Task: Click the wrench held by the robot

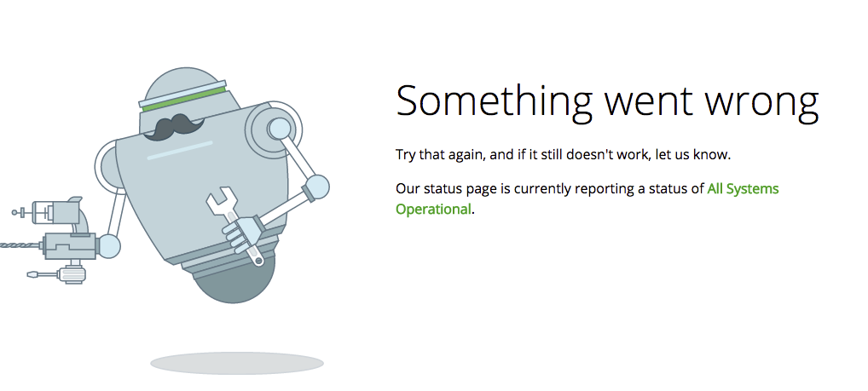Action: [235, 225]
